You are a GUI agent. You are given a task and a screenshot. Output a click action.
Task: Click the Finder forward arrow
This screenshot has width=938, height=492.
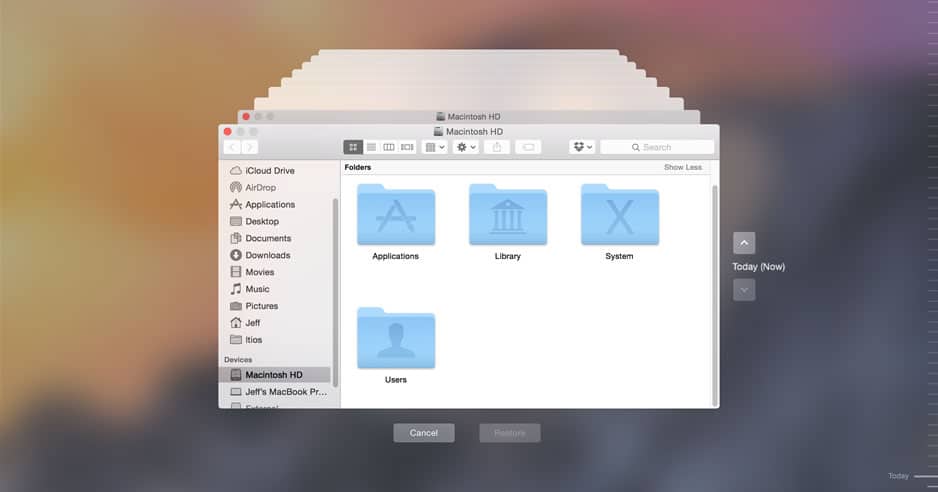coord(250,147)
